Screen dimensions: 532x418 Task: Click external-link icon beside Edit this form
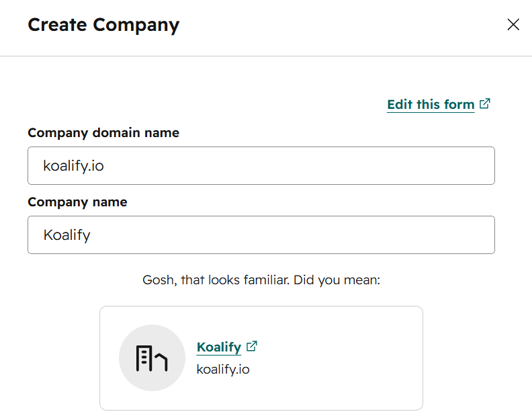point(485,103)
